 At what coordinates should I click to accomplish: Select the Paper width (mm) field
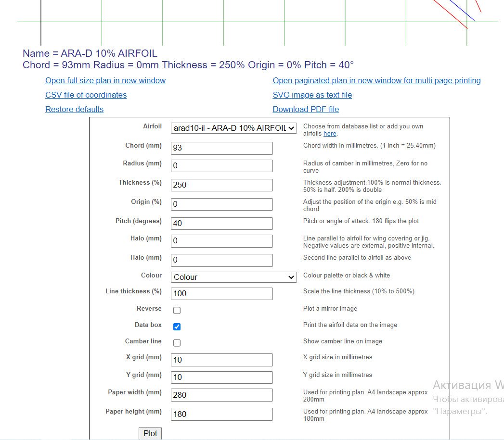[x=221, y=395]
